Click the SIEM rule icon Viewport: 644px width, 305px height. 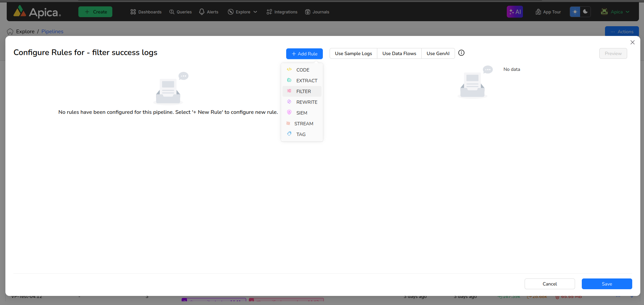coord(289,113)
